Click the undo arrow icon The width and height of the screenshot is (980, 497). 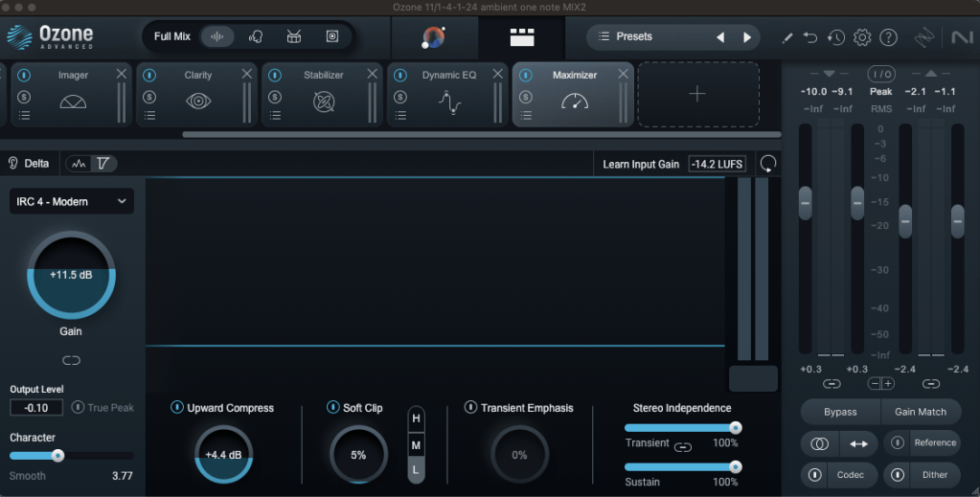[x=810, y=37]
